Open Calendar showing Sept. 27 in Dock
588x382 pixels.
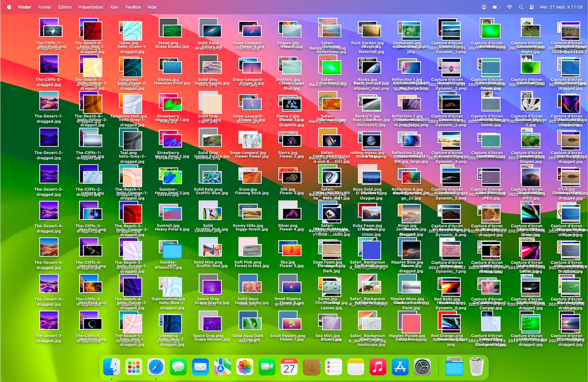[289, 367]
